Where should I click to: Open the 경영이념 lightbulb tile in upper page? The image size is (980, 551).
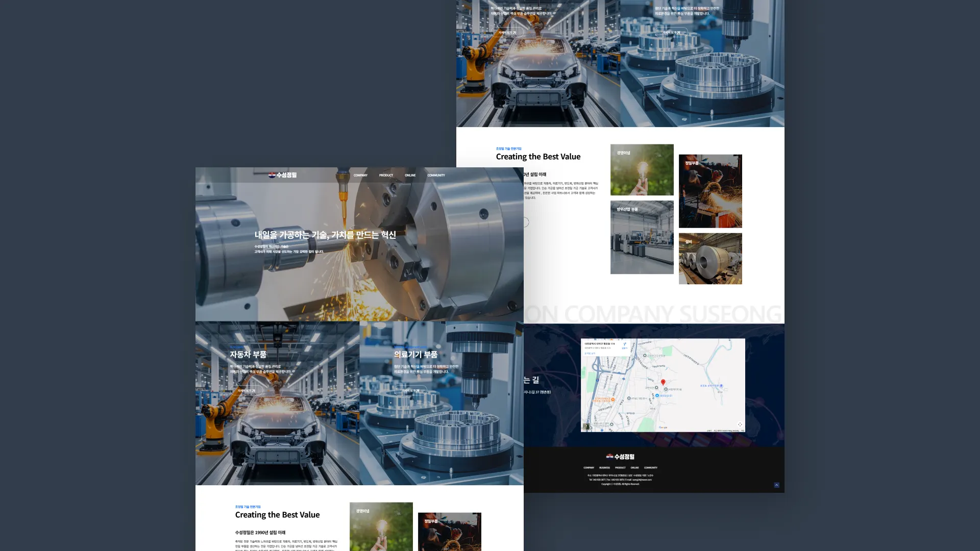pos(642,170)
